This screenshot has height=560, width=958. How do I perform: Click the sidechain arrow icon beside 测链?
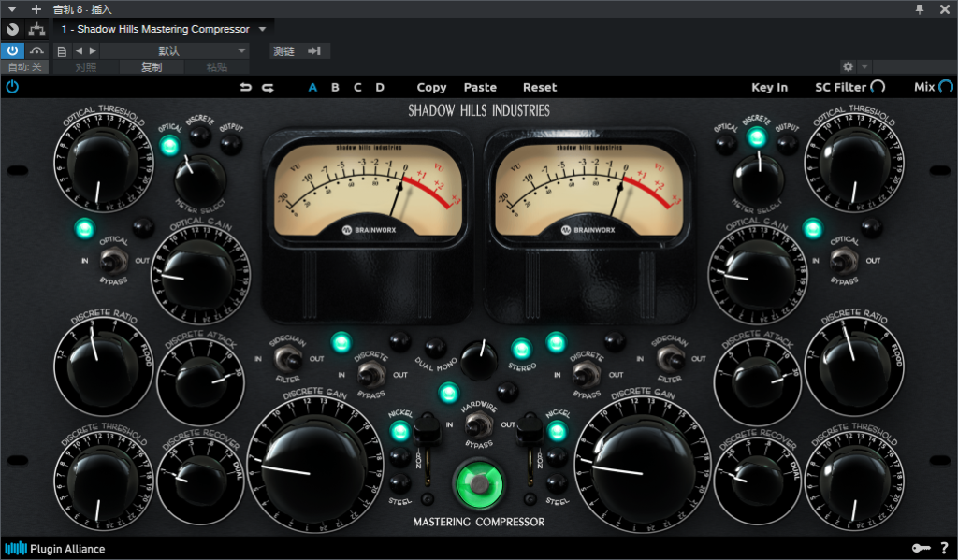pos(314,50)
